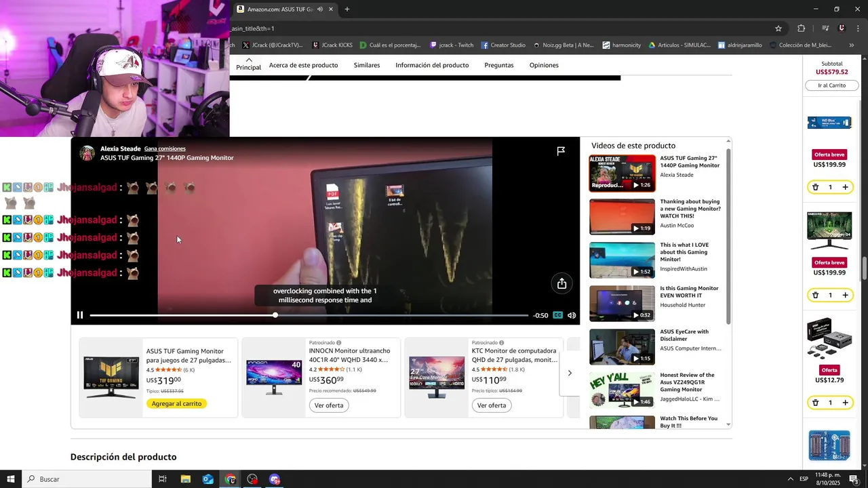Open Samsung monitor cart thumbnail
868x488 pixels.
[829, 230]
